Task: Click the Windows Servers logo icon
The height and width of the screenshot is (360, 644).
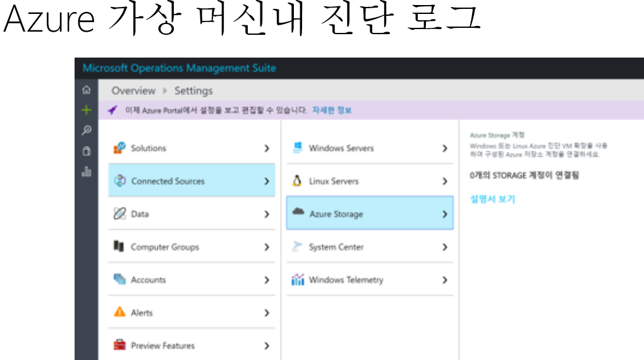Action: pos(298,147)
